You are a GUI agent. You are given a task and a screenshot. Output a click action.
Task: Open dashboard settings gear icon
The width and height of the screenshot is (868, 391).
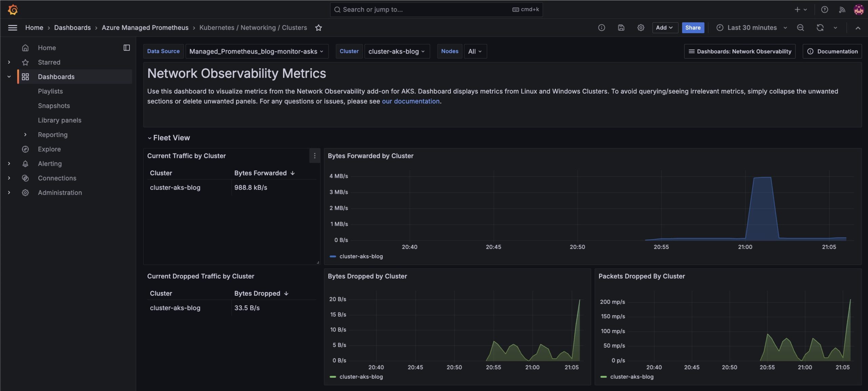pyautogui.click(x=640, y=28)
